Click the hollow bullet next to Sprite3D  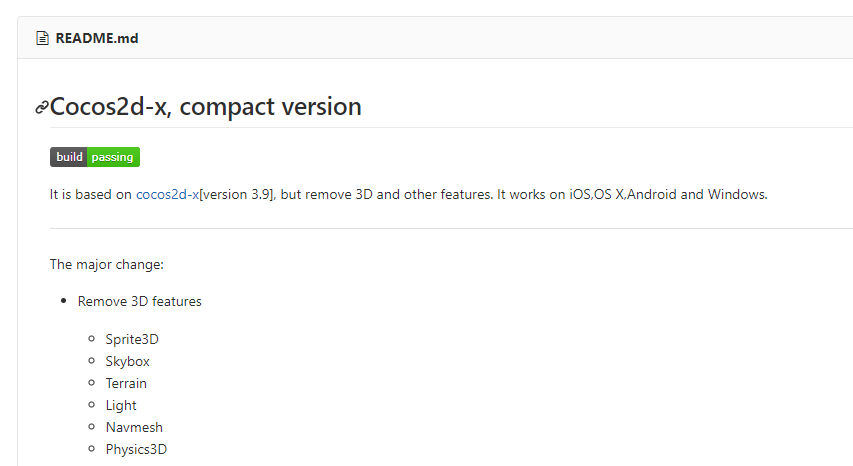pos(92,339)
